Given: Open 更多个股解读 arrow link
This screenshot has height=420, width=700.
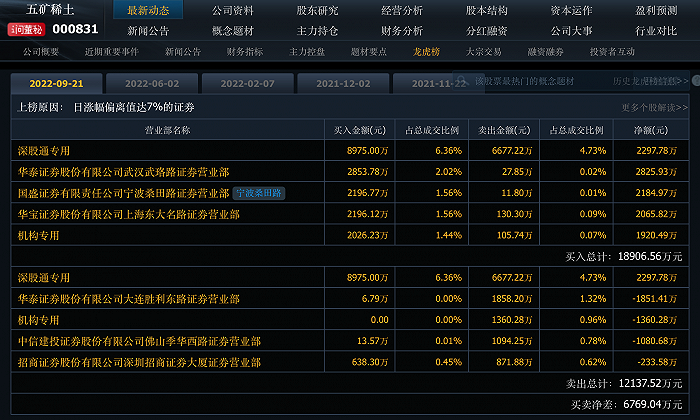Looking at the screenshot, I should pyautogui.click(x=654, y=107).
